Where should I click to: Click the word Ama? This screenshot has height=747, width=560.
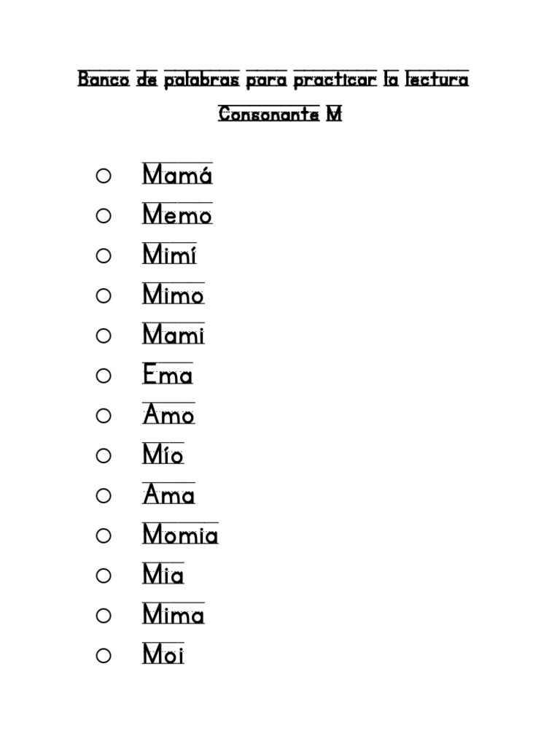(x=168, y=494)
